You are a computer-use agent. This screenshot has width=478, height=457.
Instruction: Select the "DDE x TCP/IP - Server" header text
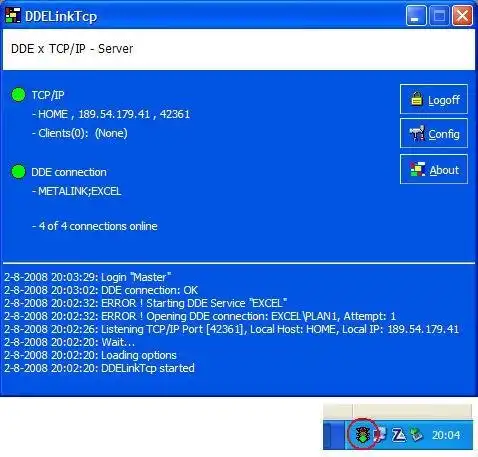click(x=72, y=49)
